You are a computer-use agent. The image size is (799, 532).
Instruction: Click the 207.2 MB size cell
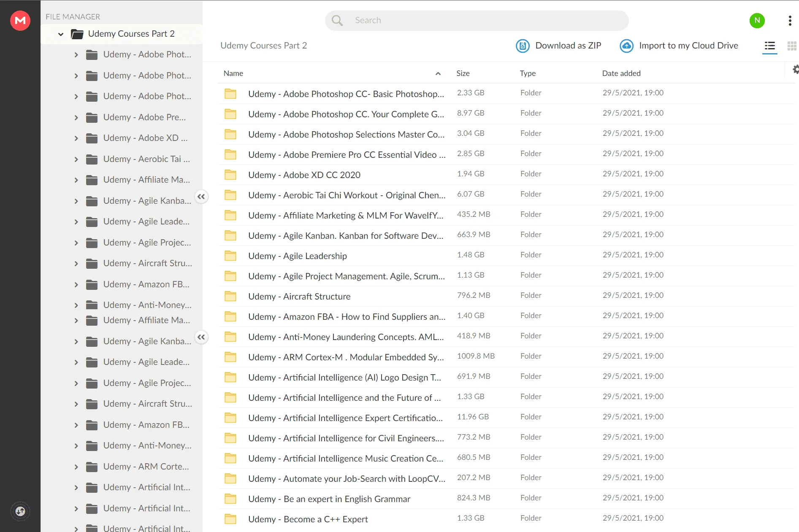coord(474,478)
